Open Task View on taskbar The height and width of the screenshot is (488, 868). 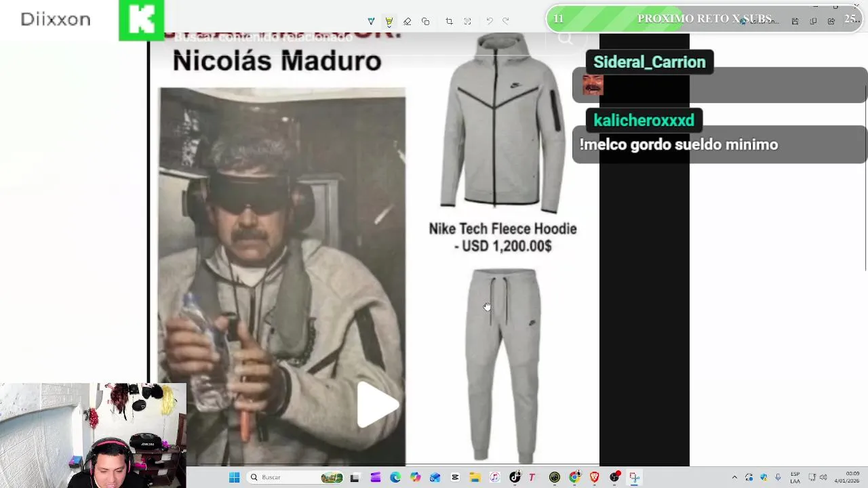354,477
